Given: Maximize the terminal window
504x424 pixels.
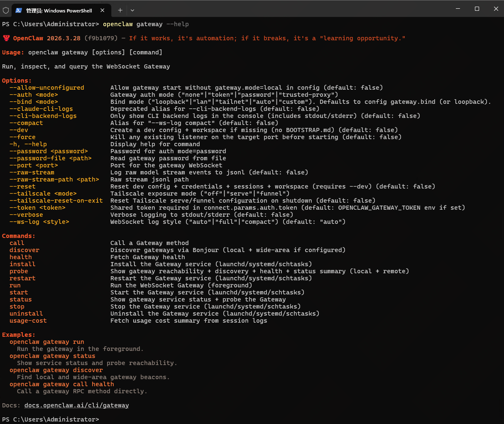Looking at the screenshot, I should [x=477, y=9].
